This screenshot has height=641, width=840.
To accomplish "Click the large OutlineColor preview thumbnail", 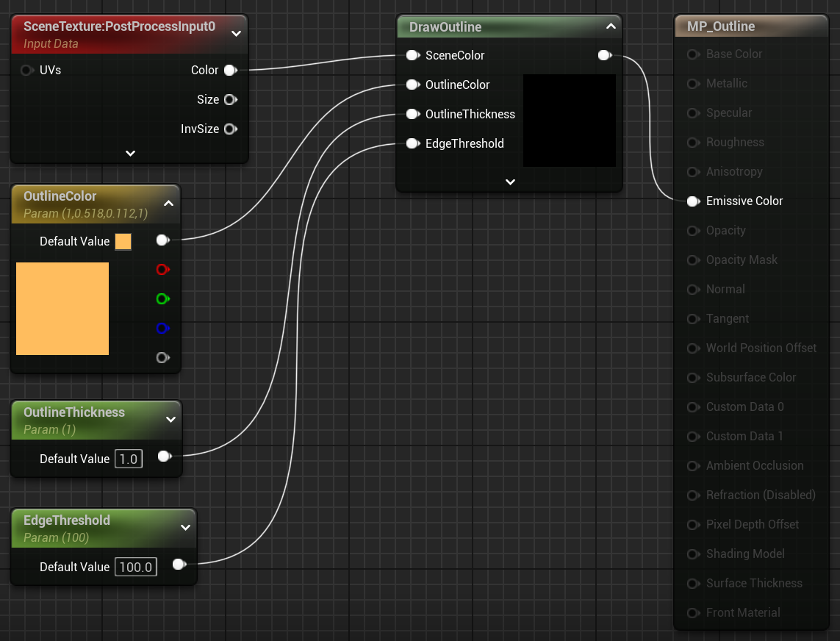I will [x=62, y=309].
